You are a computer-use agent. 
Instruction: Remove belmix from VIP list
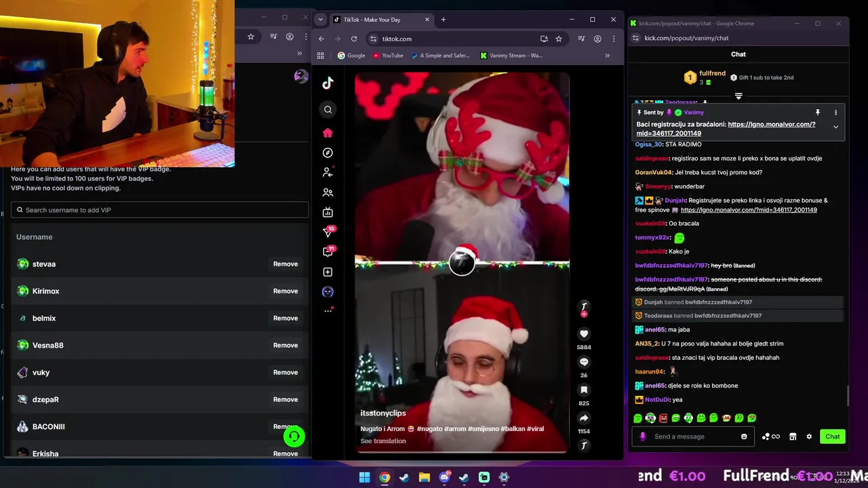(285, 318)
